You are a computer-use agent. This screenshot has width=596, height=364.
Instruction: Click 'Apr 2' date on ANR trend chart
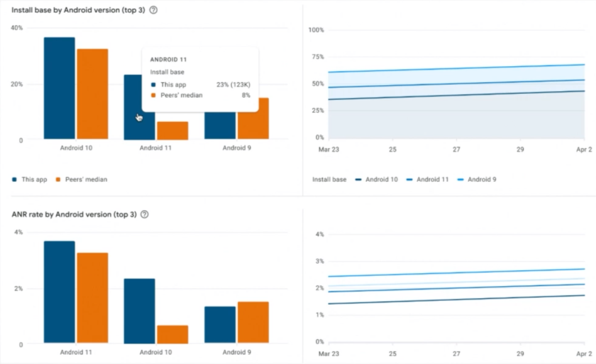[584, 354]
